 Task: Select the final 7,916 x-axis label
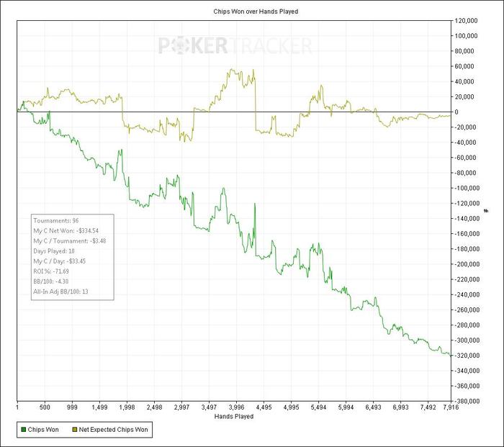(451, 407)
